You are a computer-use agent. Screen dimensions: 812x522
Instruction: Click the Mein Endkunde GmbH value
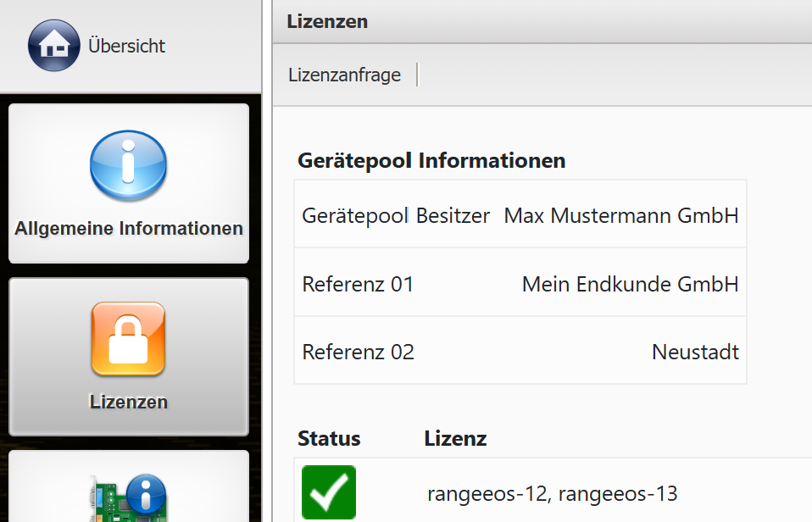click(630, 284)
